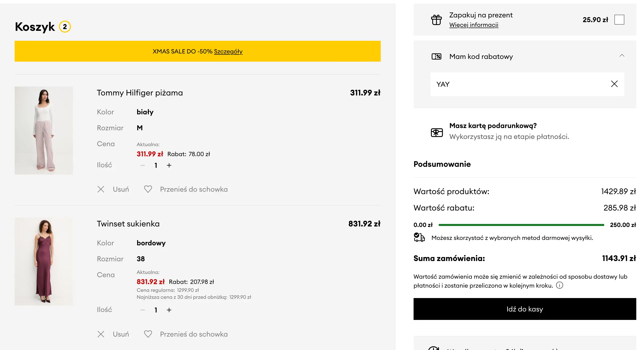Decrease the Twinset sukienka quantity with the minus
Image resolution: width=644 pixels, height=350 pixels.
[x=143, y=310]
